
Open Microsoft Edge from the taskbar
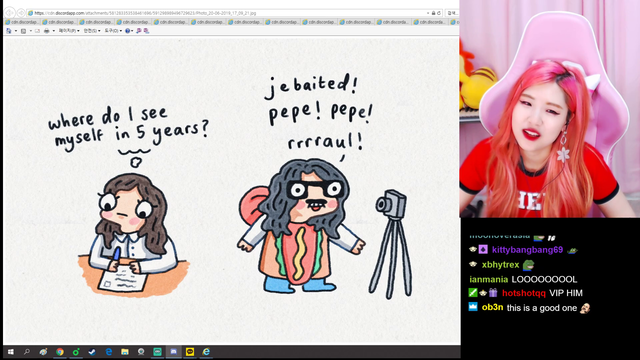click(x=109, y=351)
